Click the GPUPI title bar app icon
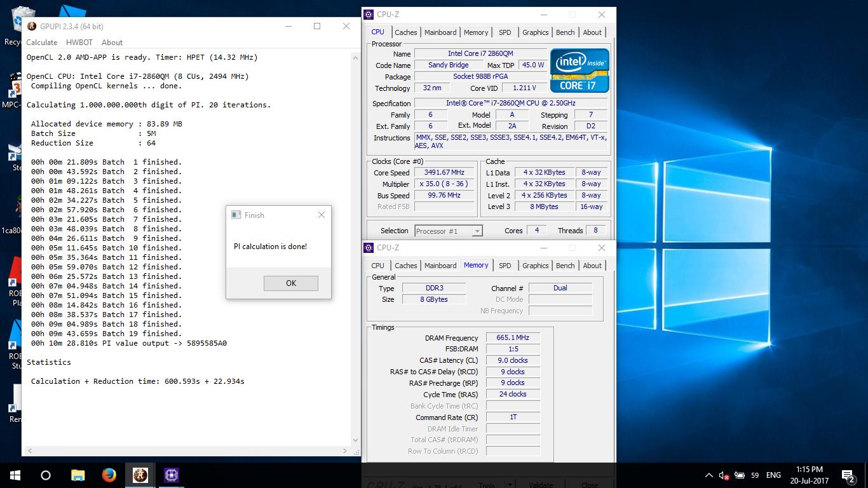The height and width of the screenshot is (488, 868). [x=32, y=27]
